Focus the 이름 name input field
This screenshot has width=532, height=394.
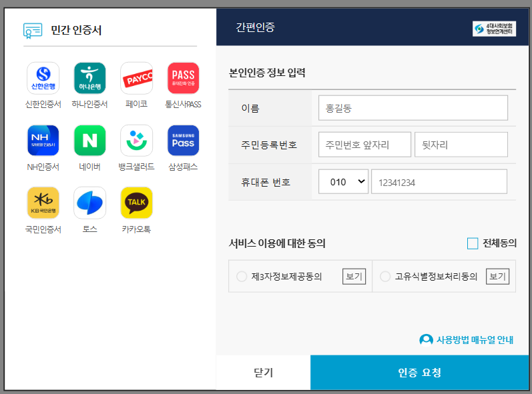(x=413, y=108)
